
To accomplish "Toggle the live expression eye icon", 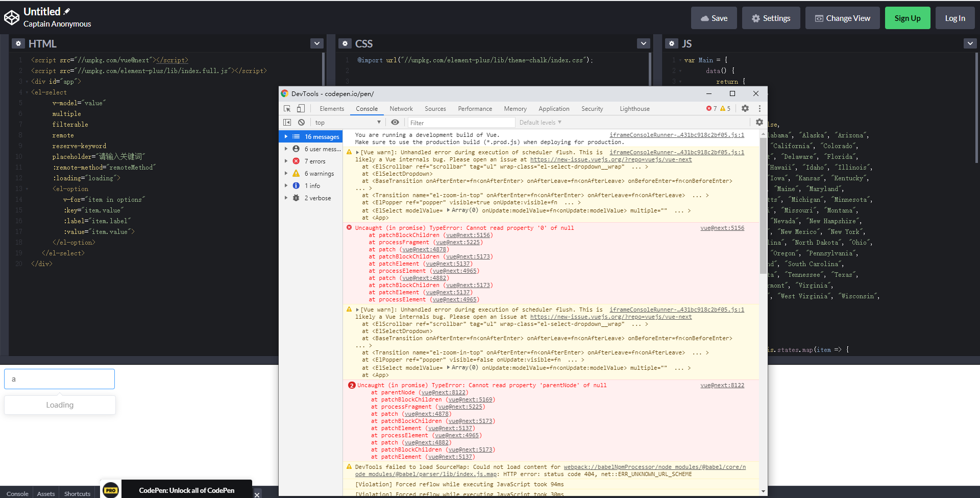I will [395, 123].
